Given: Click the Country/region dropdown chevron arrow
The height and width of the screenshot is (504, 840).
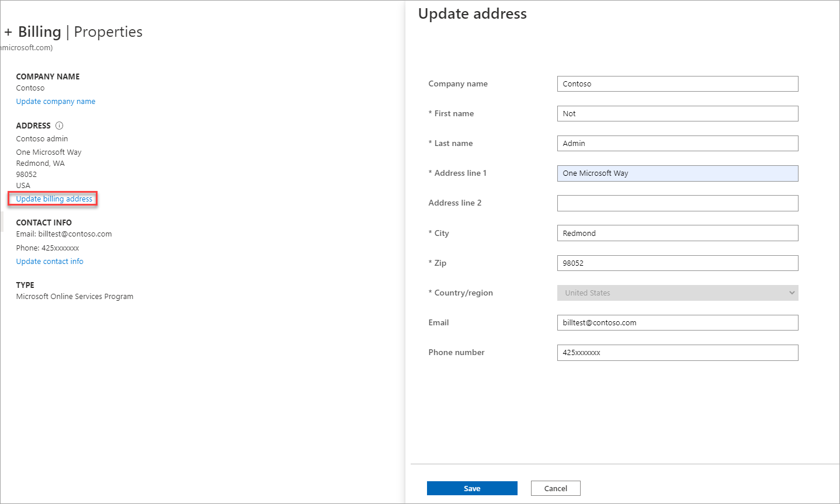Looking at the screenshot, I should [792, 293].
